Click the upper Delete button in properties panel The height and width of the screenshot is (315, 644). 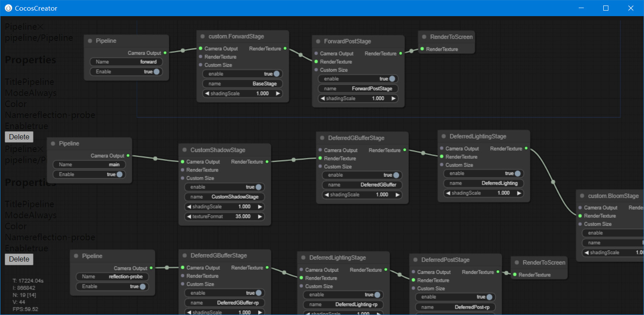[19, 137]
